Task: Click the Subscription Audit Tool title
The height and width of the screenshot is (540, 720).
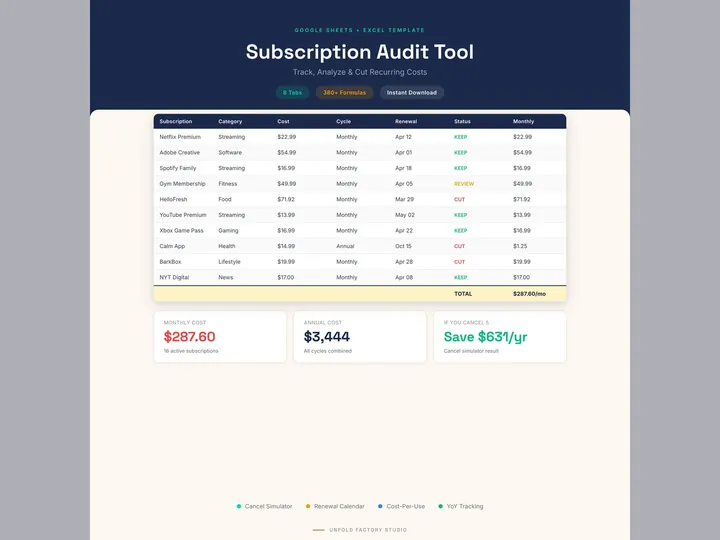Action: pyautogui.click(x=360, y=52)
